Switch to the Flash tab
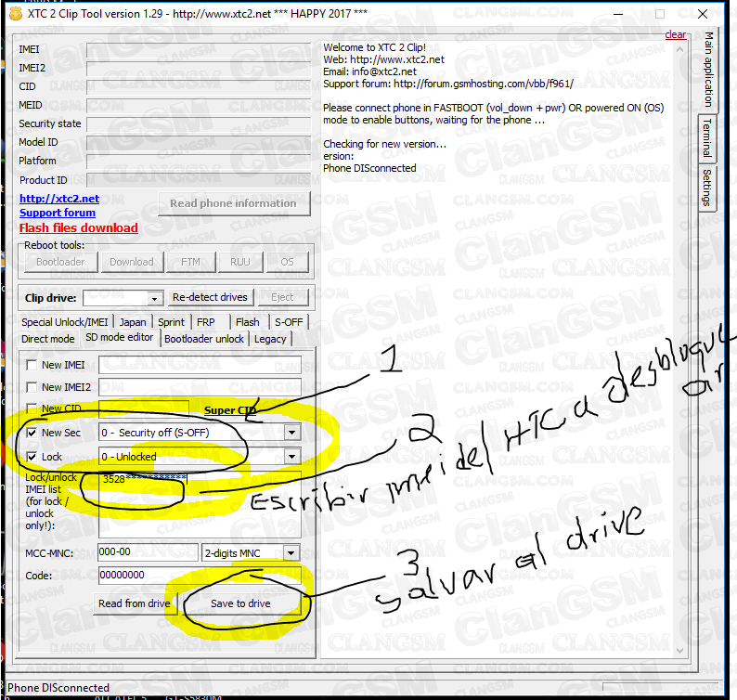 click(x=248, y=322)
